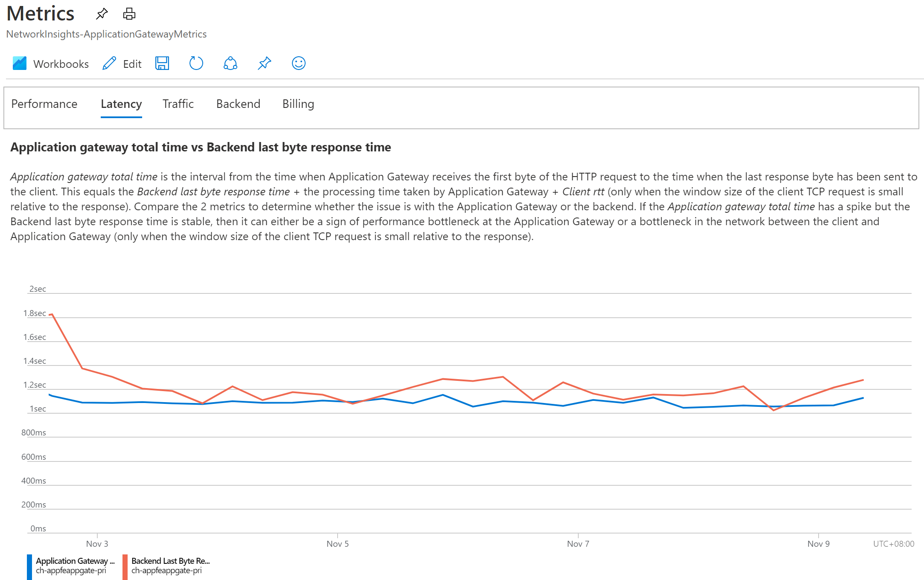Screen dimensions: 924x580
Task: Click the pin icon next to Metrics title
Action: click(102, 14)
